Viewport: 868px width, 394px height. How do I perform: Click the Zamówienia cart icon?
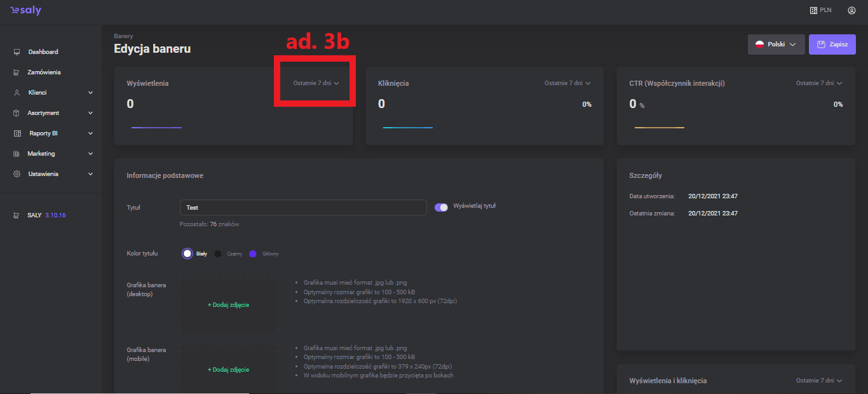(17, 72)
